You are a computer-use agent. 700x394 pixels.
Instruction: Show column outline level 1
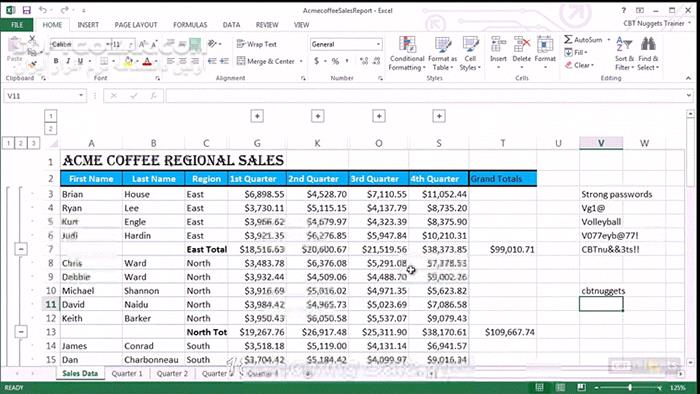[x=51, y=116]
